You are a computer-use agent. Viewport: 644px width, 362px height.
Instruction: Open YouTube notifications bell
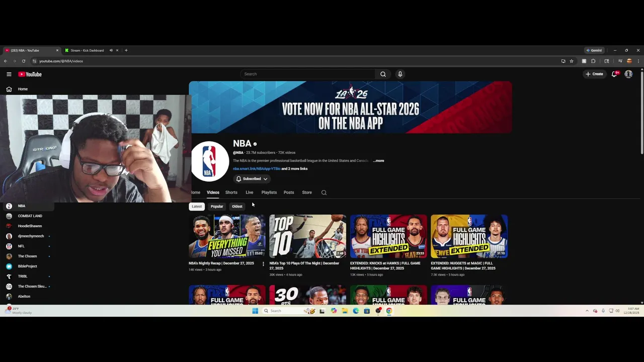pyautogui.click(x=614, y=74)
